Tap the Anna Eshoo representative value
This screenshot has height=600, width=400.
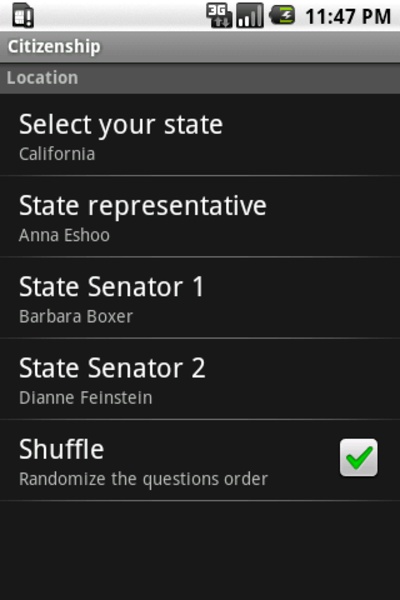tap(64, 235)
